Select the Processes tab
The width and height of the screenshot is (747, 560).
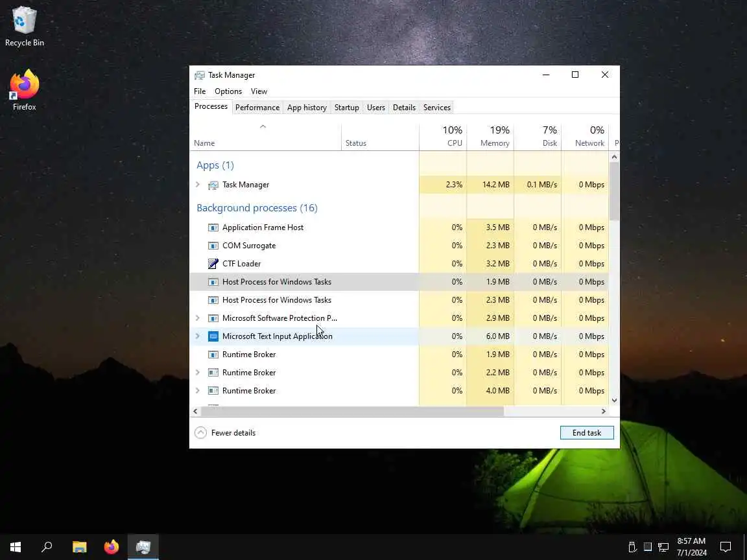click(211, 107)
